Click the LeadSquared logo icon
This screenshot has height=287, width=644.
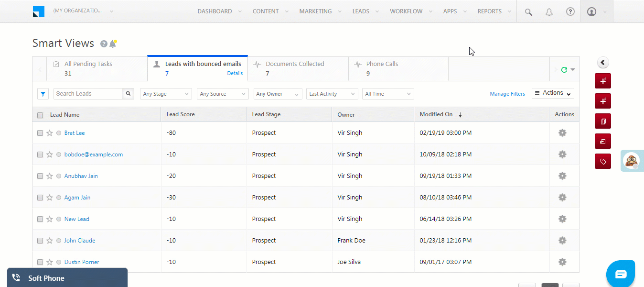point(39,11)
